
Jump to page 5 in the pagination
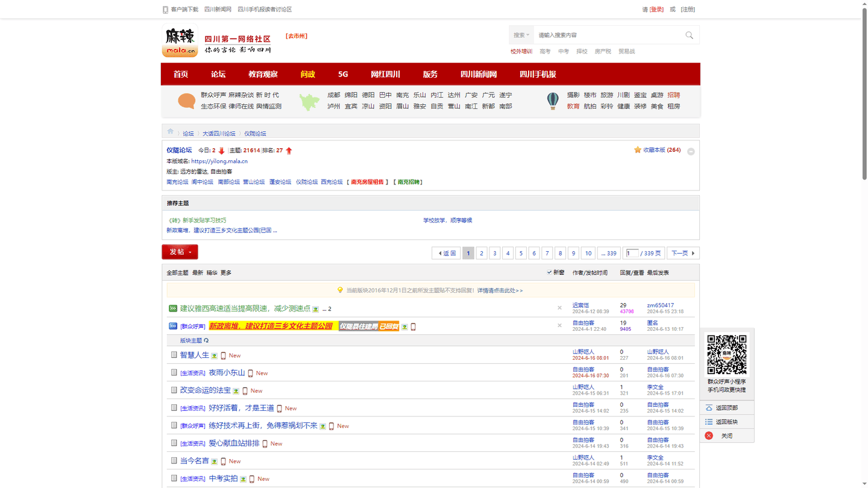(x=521, y=253)
